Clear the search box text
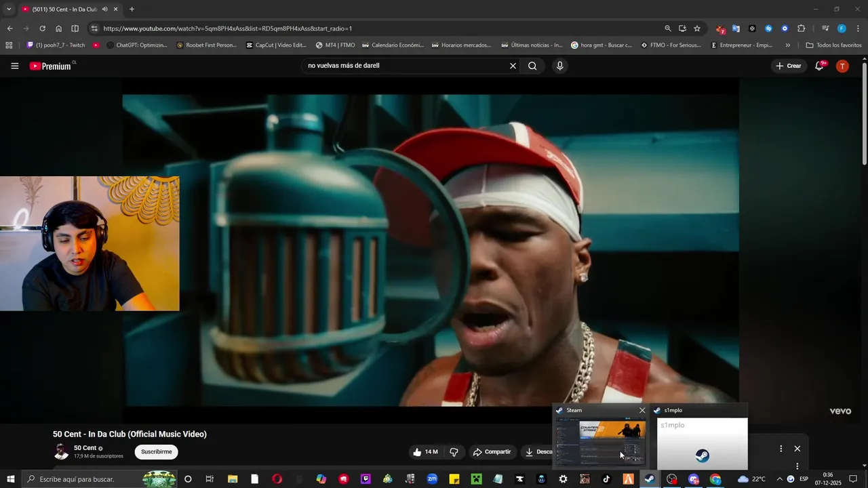The width and height of the screenshot is (868, 488). (x=513, y=66)
